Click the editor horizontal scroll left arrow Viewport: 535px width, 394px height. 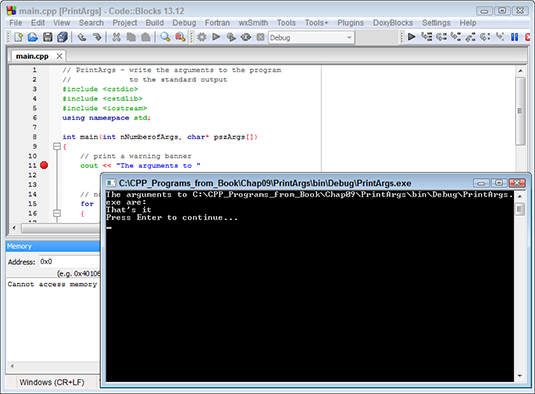pyautogui.click(x=14, y=228)
